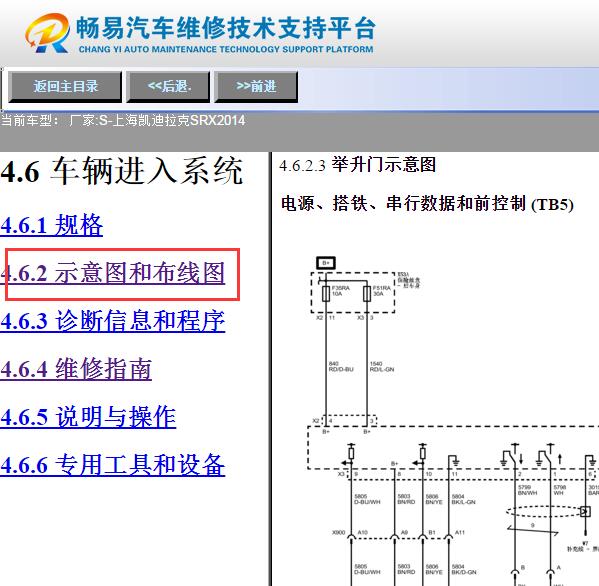Click the upper 5803 BN/RD wire label

tap(406, 499)
